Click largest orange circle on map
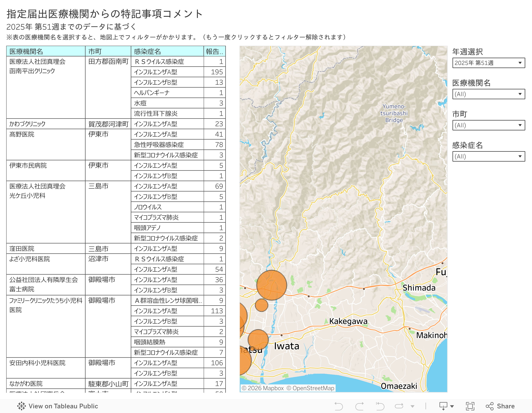532x413 pixels. (272, 285)
